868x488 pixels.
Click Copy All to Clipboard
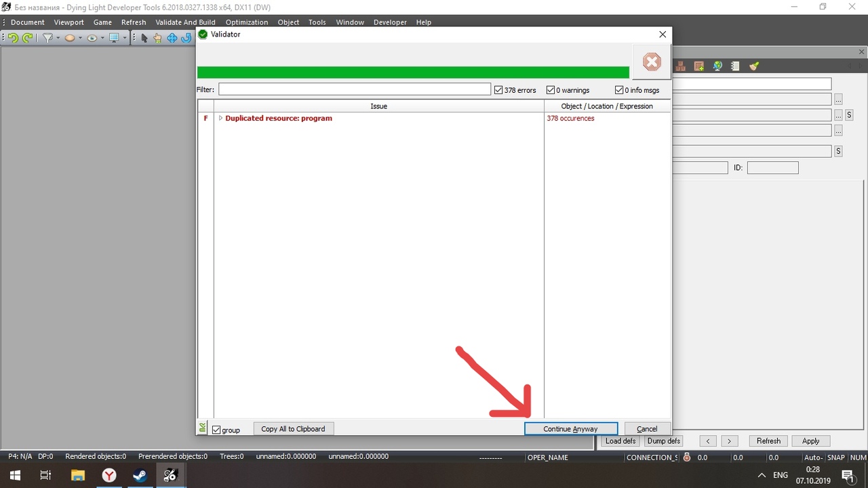pos(293,429)
